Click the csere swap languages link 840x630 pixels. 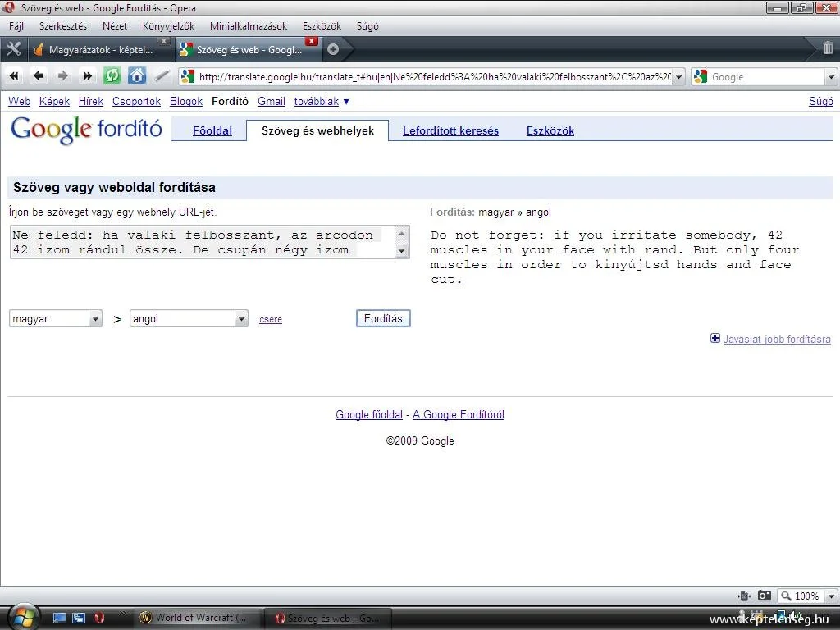pos(271,320)
